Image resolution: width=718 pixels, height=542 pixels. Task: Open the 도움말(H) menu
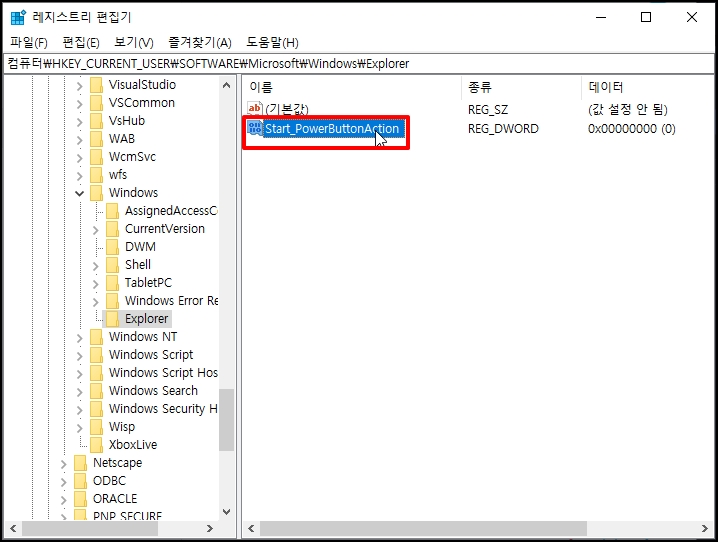[x=272, y=43]
